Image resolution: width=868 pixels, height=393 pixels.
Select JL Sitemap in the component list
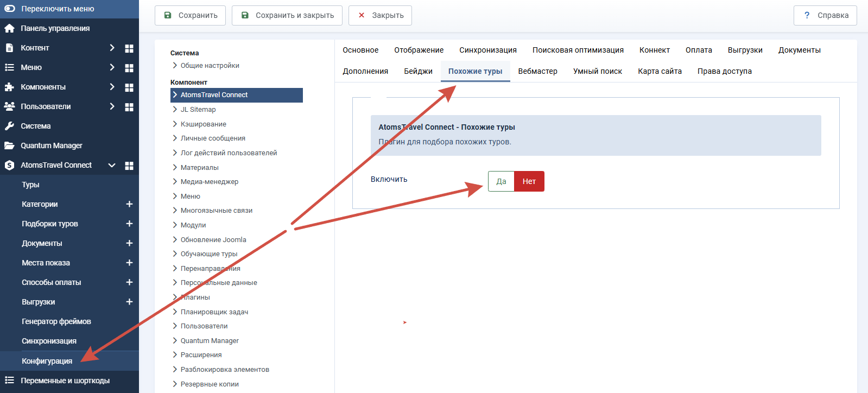tap(198, 110)
